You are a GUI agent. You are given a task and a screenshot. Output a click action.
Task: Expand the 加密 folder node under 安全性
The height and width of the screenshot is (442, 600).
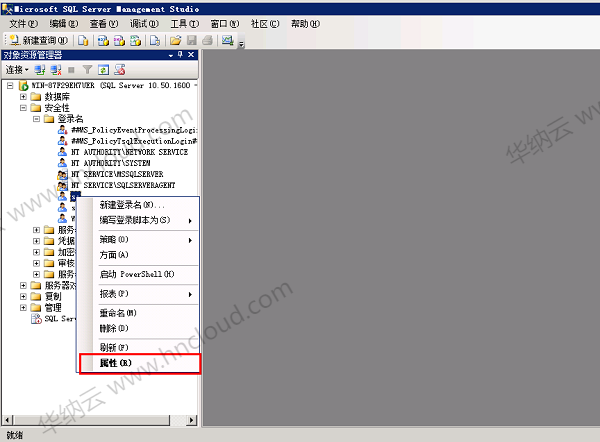(36, 252)
